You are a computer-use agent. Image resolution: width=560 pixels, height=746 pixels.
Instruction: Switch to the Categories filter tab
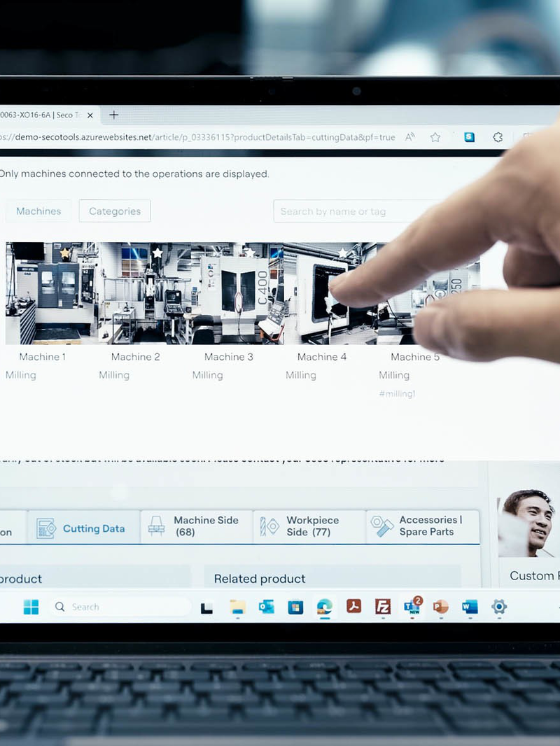(115, 211)
